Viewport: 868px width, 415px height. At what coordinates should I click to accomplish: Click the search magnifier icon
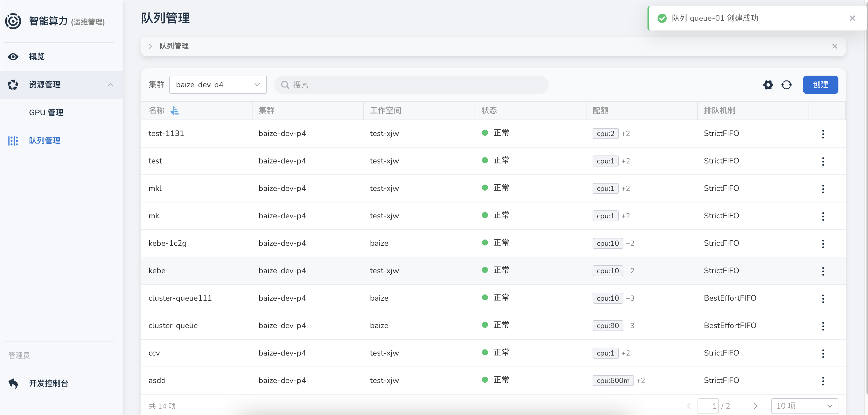285,85
